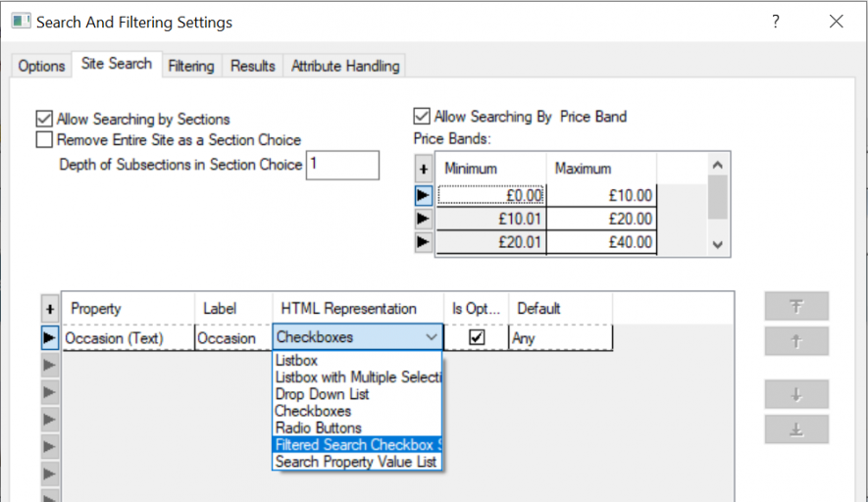Image resolution: width=868 pixels, height=502 pixels.
Task: Click the move-to-bottom arrow button
Action: point(796,429)
